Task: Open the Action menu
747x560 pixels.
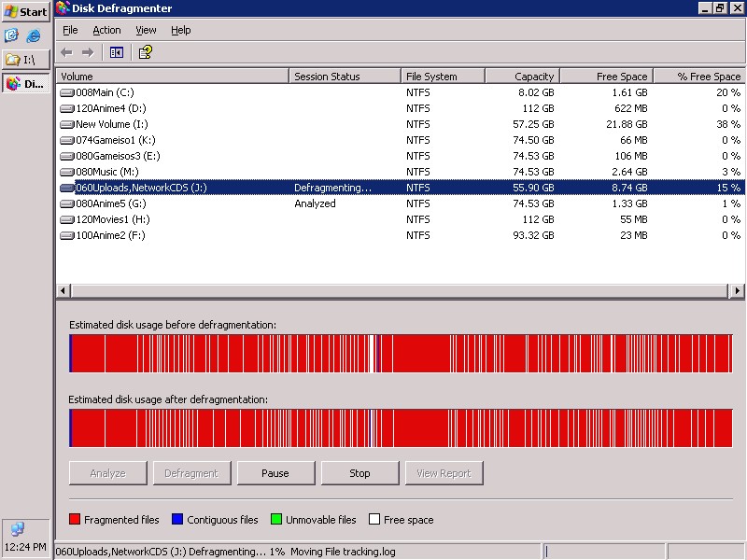Action: (x=106, y=30)
